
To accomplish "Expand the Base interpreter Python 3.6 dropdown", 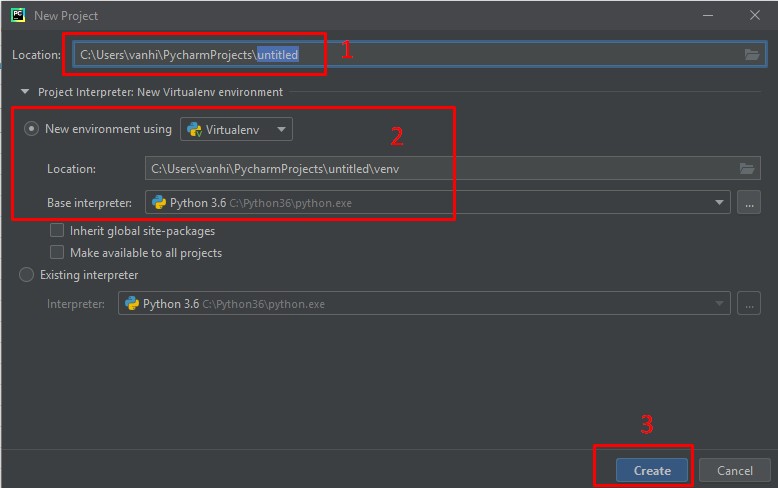I will pyautogui.click(x=437, y=203).
